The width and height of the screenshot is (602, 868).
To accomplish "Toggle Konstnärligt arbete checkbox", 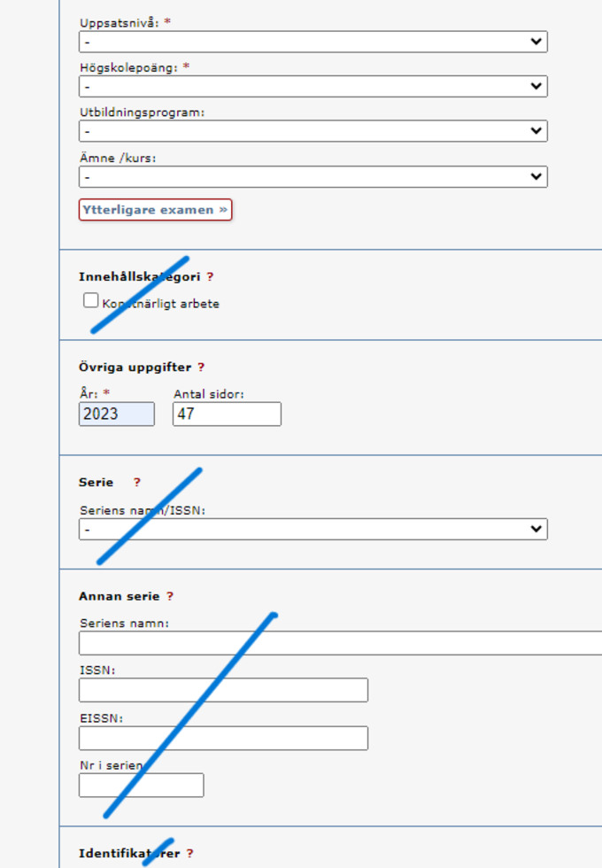I will [x=90, y=301].
